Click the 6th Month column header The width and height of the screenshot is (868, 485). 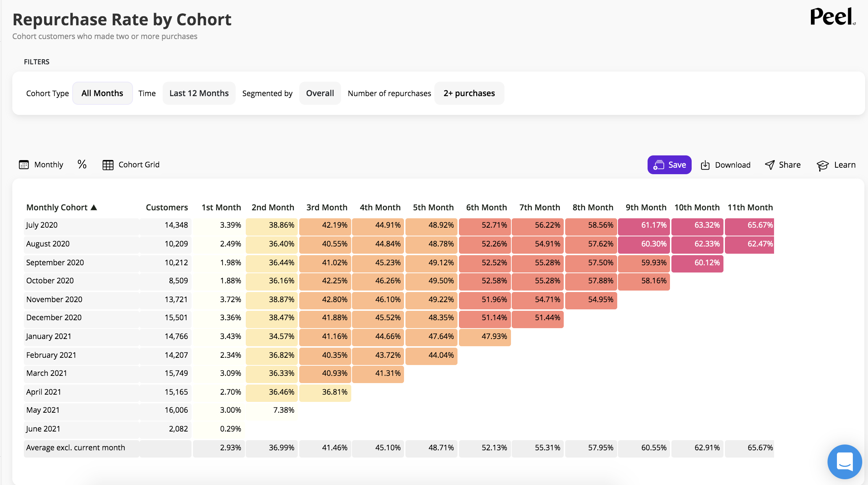click(486, 207)
